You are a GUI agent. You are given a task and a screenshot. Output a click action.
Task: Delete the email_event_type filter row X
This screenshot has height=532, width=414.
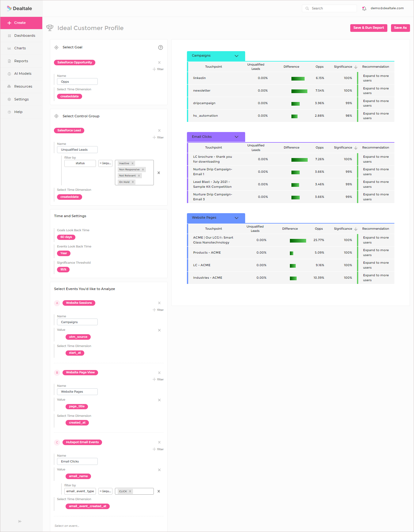click(x=159, y=491)
